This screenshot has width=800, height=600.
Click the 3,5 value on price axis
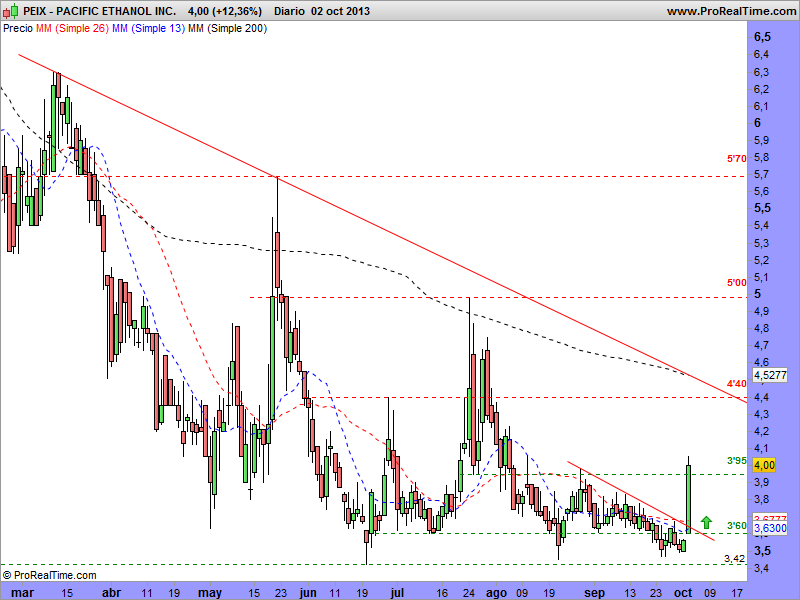[x=762, y=551]
